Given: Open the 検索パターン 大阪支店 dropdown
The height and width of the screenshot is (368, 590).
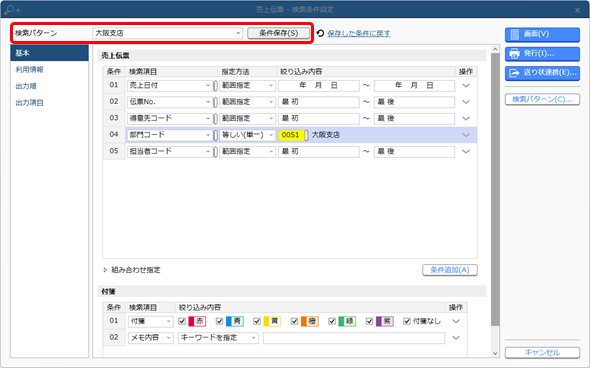Looking at the screenshot, I should [x=167, y=33].
